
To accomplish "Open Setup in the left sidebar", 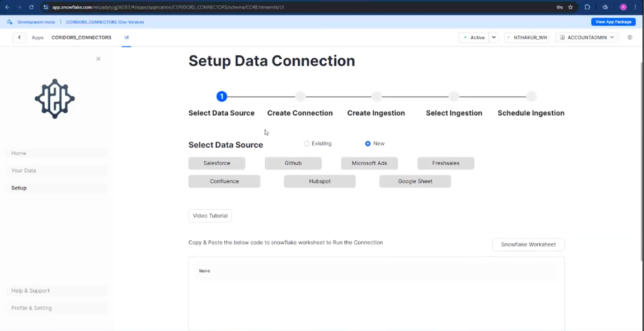I will 18,188.
